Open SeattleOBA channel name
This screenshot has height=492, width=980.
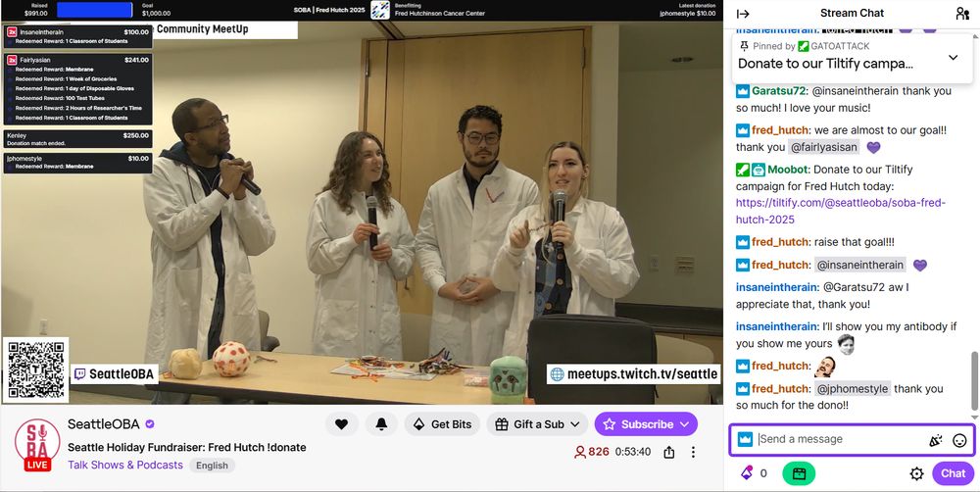pos(103,423)
